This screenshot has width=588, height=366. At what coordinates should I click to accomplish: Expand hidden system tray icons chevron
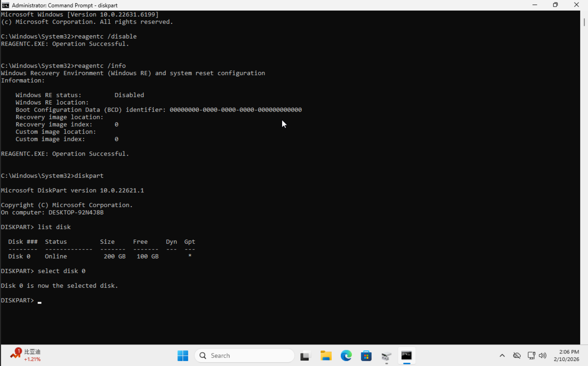[x=502, y=355]
